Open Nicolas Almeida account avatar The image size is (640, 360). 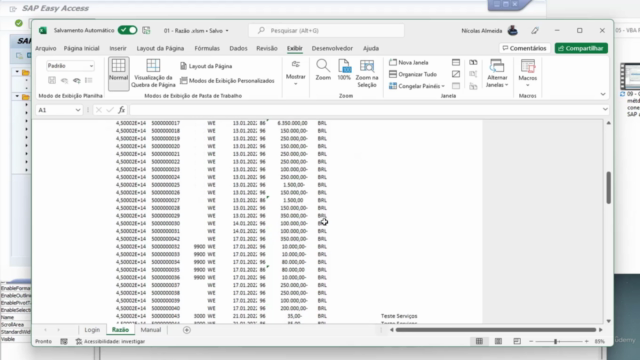click(x=513, y=30)
